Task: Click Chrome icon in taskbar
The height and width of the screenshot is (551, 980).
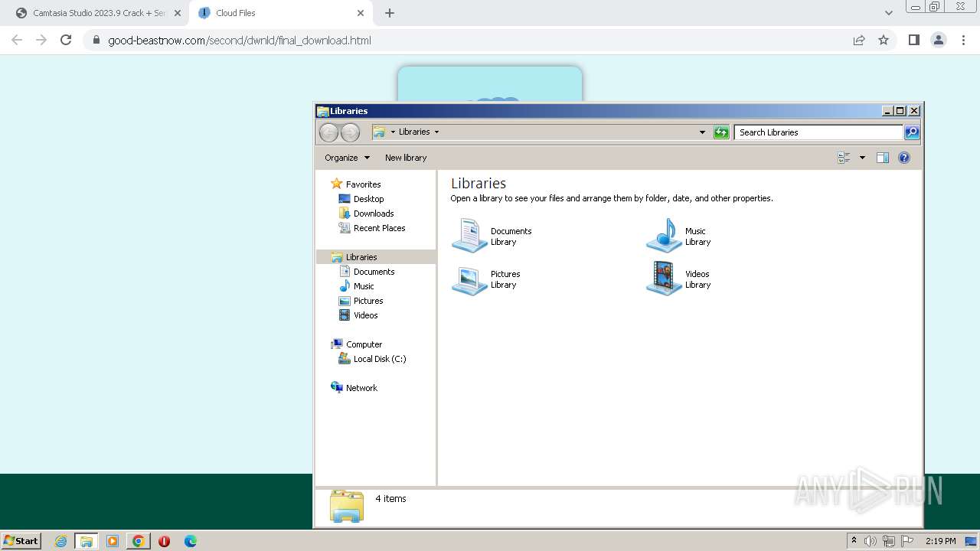Action: point(138,541)
